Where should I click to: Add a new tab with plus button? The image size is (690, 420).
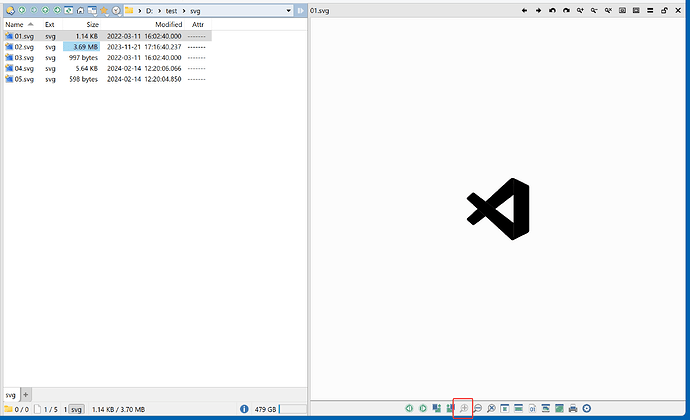coord(26,395)
